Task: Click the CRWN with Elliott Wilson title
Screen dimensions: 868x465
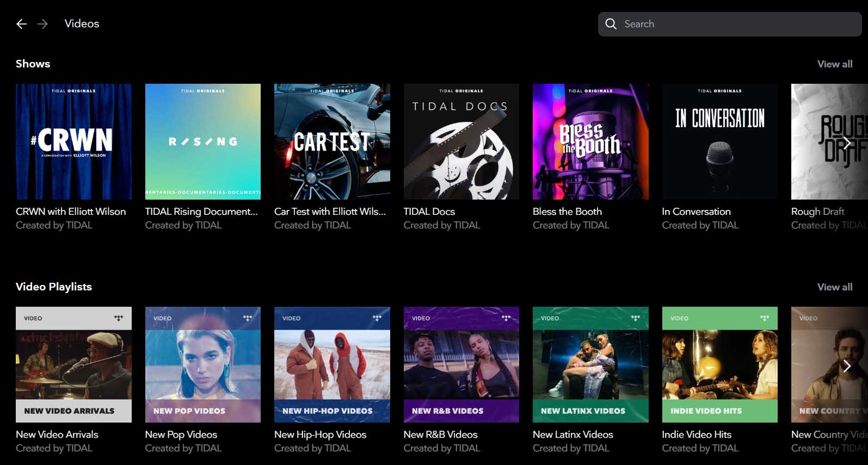Action: coord(71,212)
